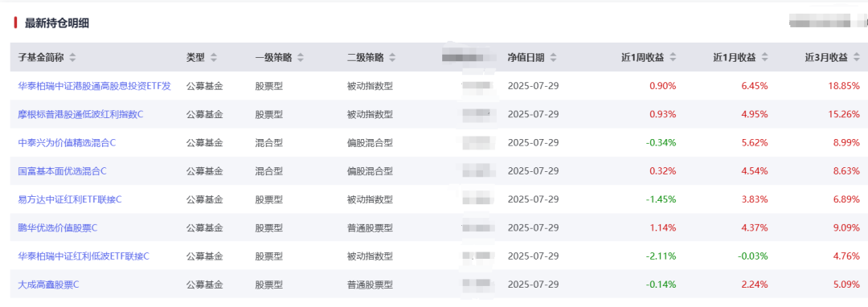Open 国富基本面优选混合C fund details

pos(62,171)
